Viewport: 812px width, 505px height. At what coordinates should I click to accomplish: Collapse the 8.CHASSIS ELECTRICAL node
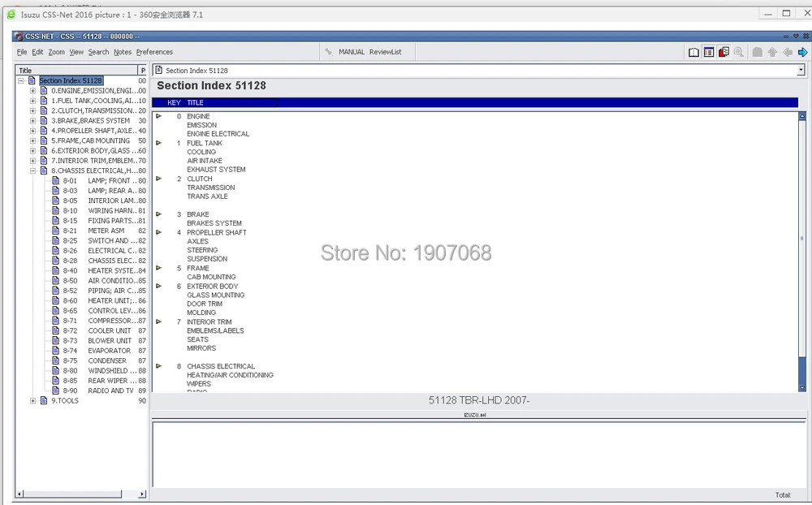click(33, 170)
